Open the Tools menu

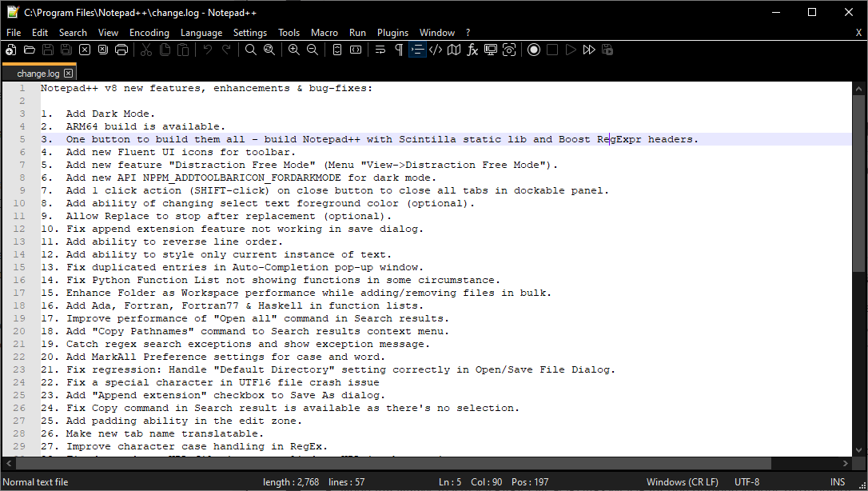(289, 33)
